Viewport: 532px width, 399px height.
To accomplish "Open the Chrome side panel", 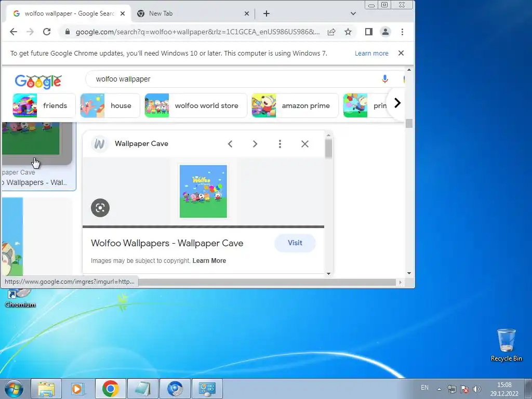I will pos(369,32).
